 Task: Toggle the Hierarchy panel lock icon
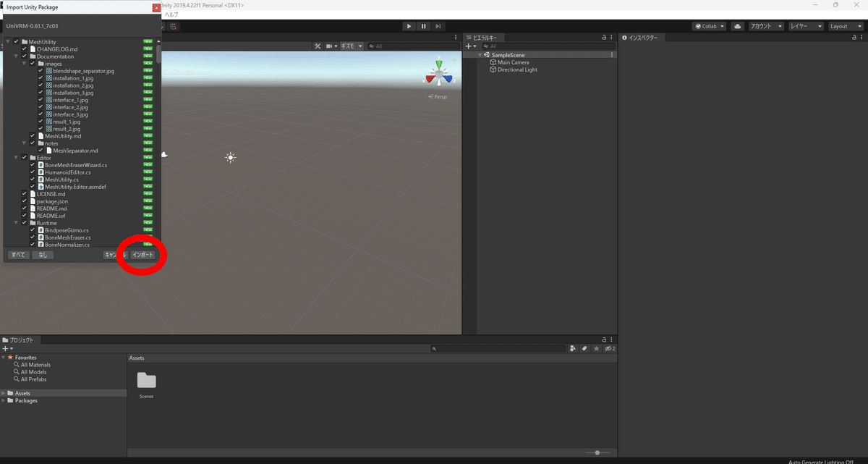(x=604, y=38)
